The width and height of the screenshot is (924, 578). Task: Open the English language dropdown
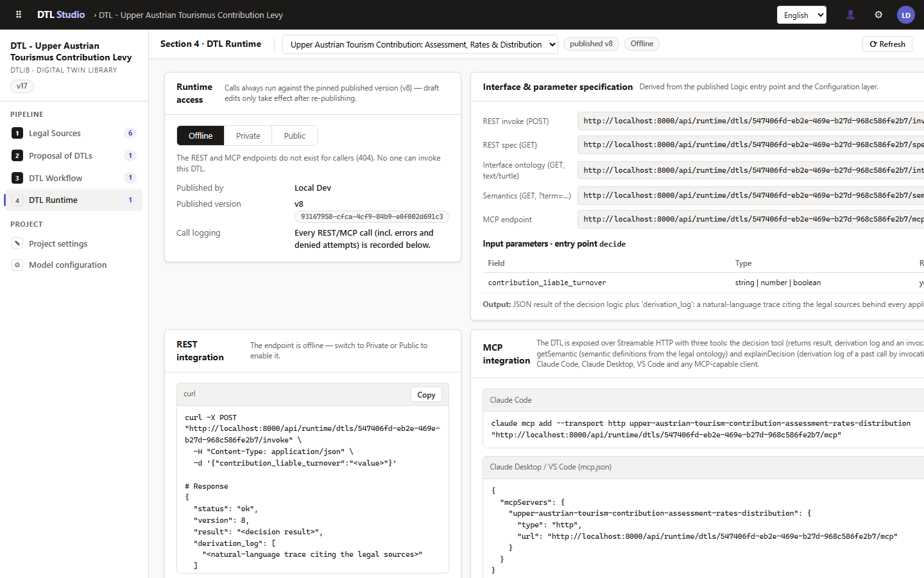[x=801, y=15]
